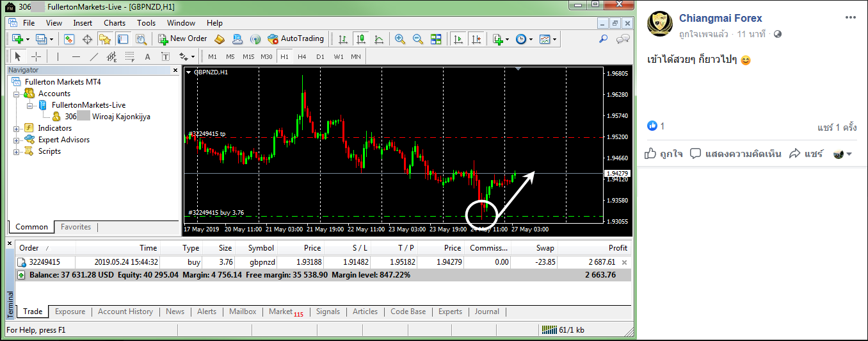868x341 pixels.
Task: Toggle the Navigator panel star-folder icon
Action: pyautogui.click(x=104, y=39)
